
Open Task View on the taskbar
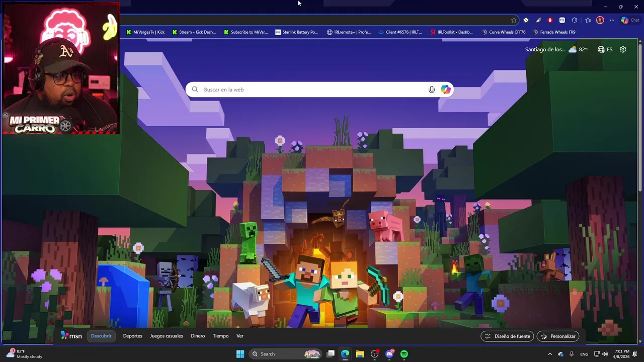(331, 354)
